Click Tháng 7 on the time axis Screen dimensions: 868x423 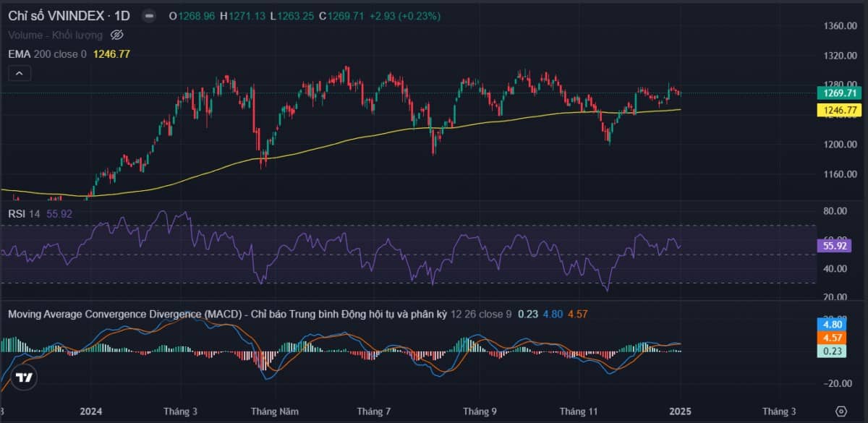pos(374,411)
